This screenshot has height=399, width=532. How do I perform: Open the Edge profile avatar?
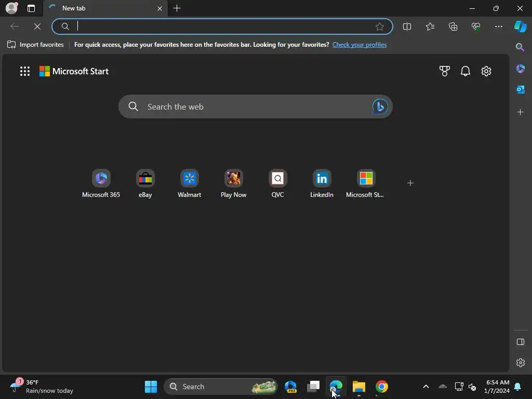coord(11,8)
